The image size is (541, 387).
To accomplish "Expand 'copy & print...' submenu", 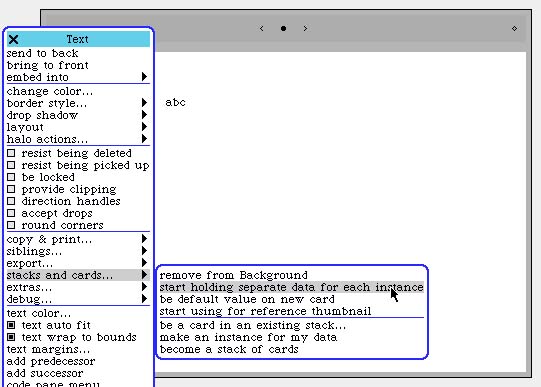I will point(78,239).
